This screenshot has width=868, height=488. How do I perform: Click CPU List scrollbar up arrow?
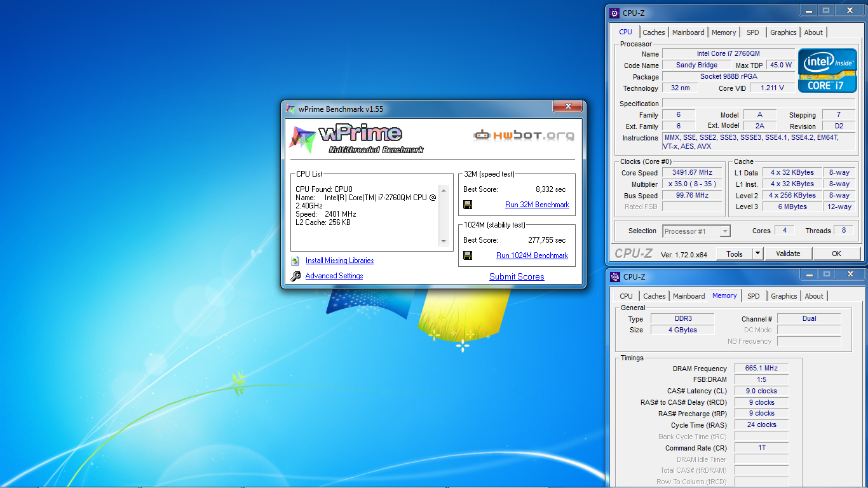[x=444, y=189]
